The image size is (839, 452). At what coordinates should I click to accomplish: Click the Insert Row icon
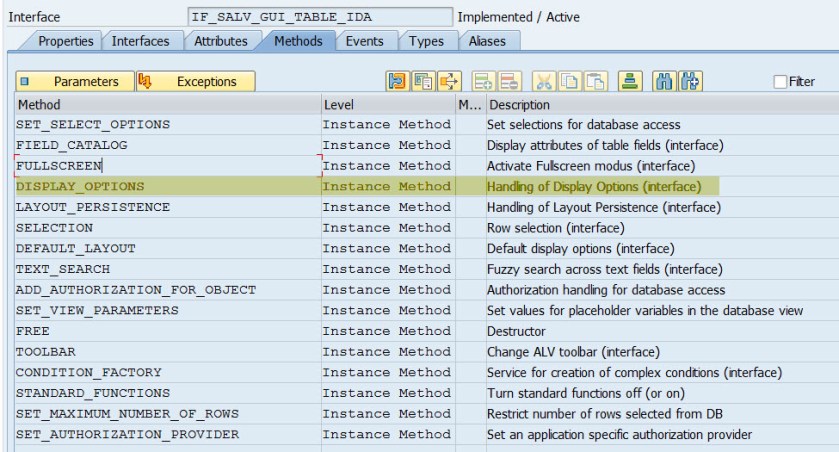click(x=484, y=81)
